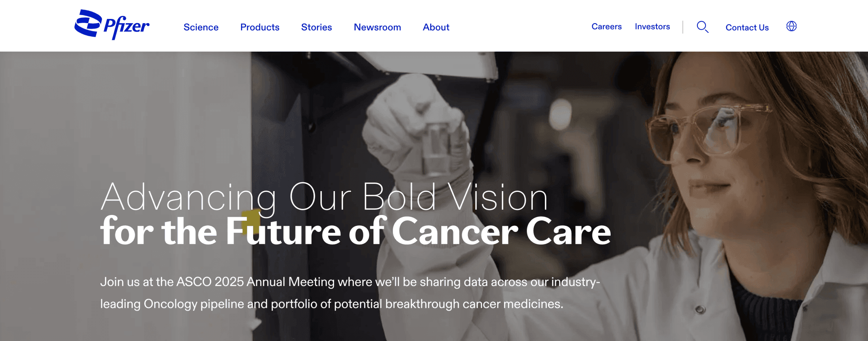
Task: Open the Science menu
Action: click(x=201, y=27)
